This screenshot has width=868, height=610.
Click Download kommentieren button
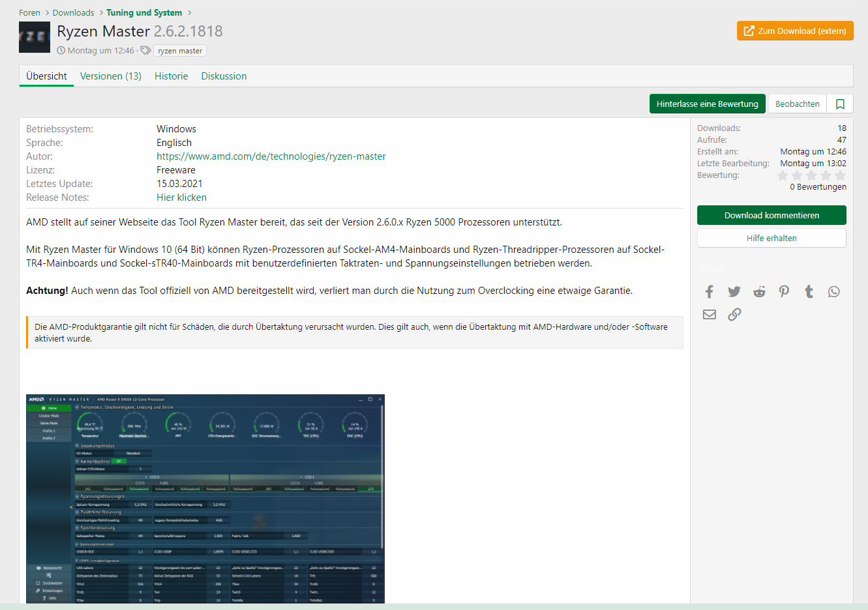[771, 215]
